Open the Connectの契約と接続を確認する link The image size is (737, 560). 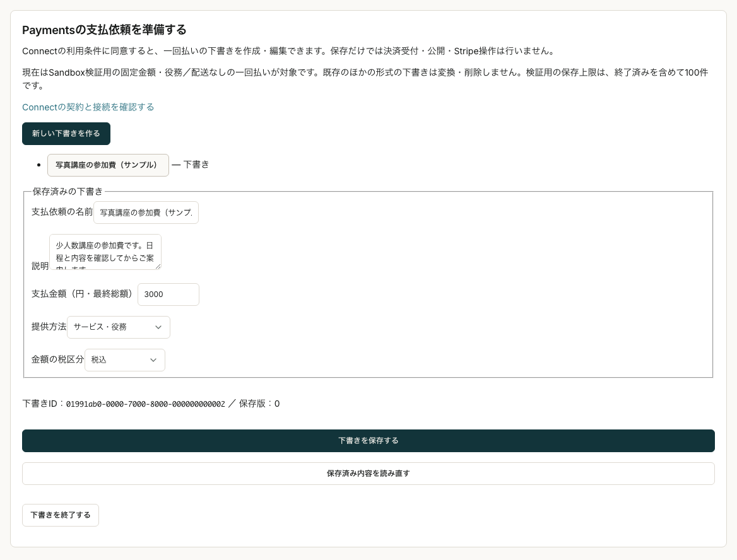[x=88, y=107]
